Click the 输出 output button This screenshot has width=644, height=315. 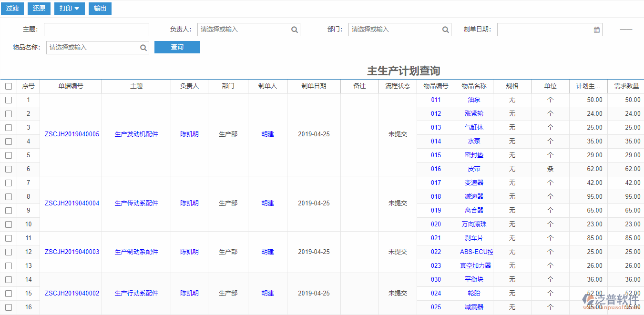coord(100,9)
